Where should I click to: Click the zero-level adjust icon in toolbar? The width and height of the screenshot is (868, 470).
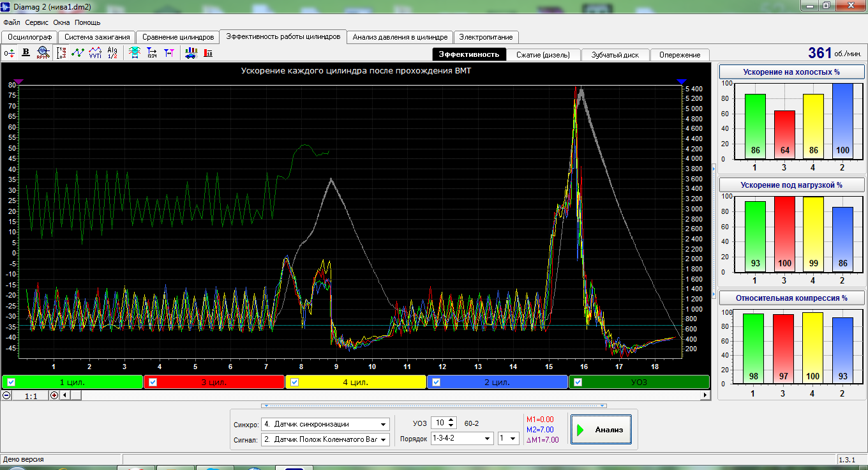[10, 53]
